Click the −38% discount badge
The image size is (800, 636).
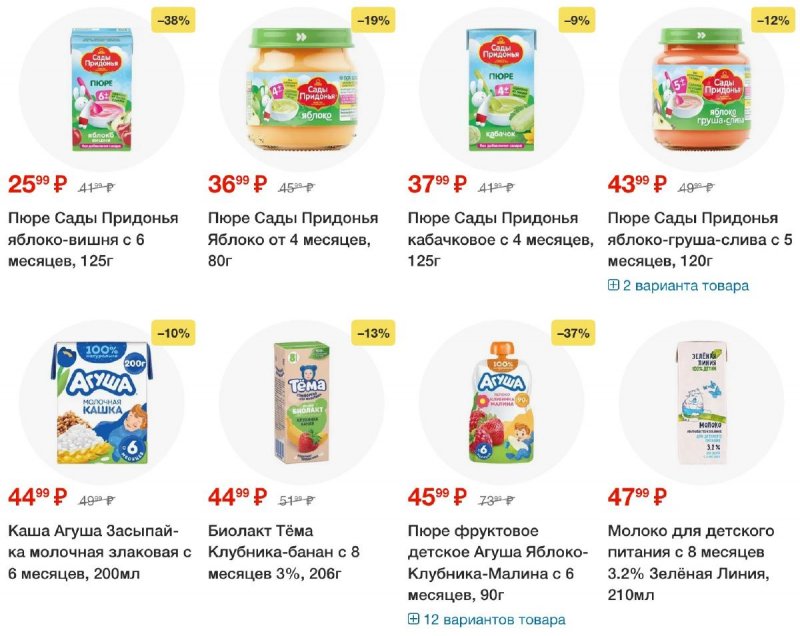tap(172, 19)
